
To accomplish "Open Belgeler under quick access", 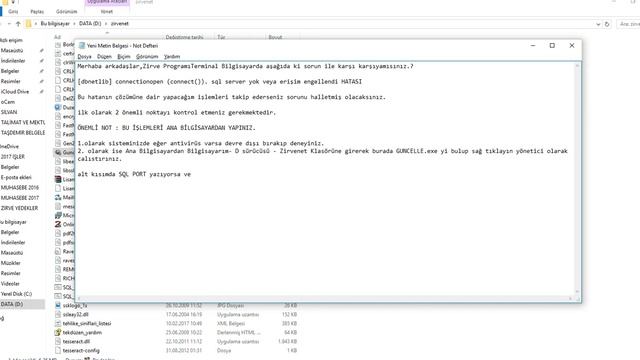I will click(x=10, y=71).
